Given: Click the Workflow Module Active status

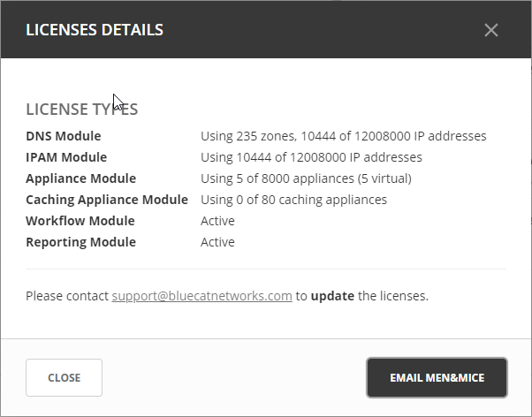Looking at the screenshot, I should pos(217,221).
